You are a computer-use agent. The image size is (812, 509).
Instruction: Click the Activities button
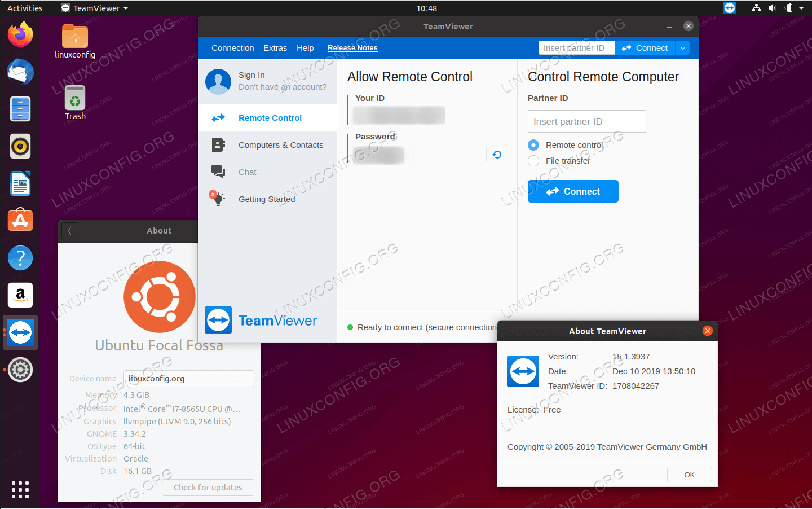pos(25,8)
